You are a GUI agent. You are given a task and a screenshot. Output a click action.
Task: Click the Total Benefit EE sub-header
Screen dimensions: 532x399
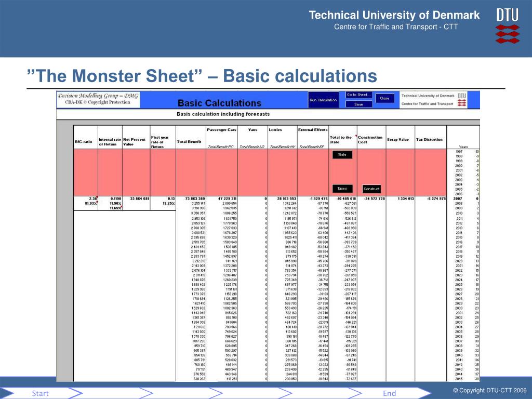pyautogui.click(x=312, y=147)
